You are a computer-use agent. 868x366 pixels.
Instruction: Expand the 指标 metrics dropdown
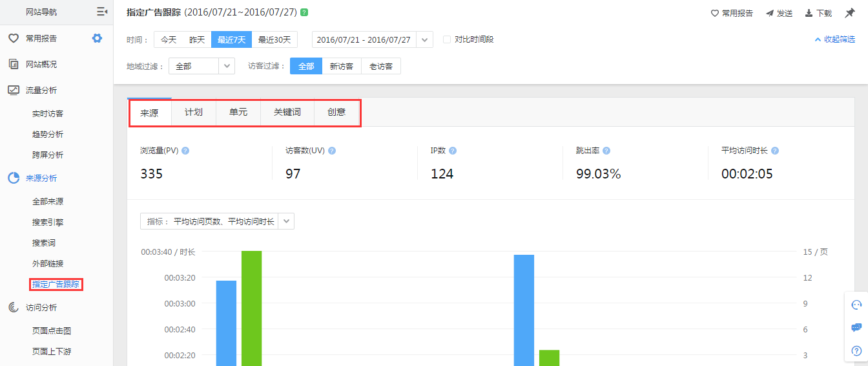[287, 221]
